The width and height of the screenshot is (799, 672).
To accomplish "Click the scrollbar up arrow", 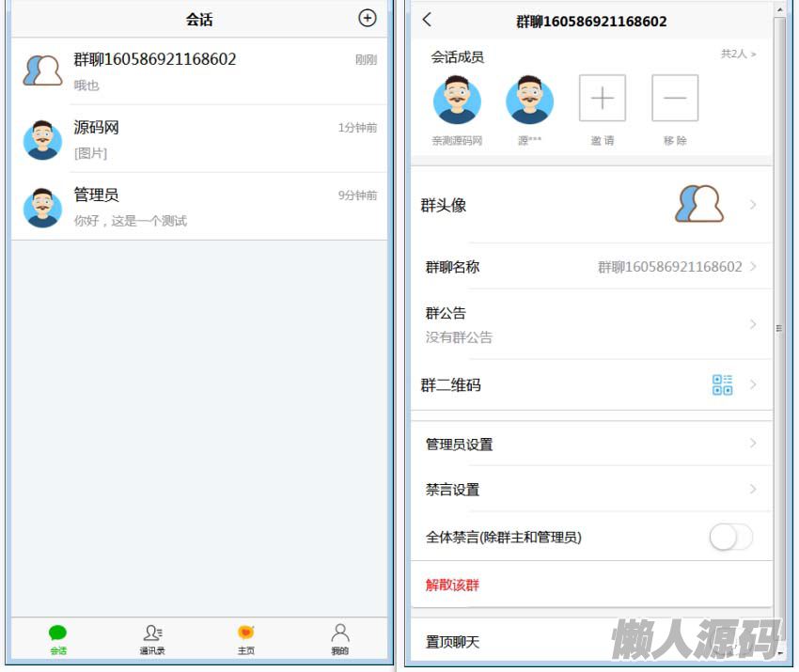I will tap(779, 8).
